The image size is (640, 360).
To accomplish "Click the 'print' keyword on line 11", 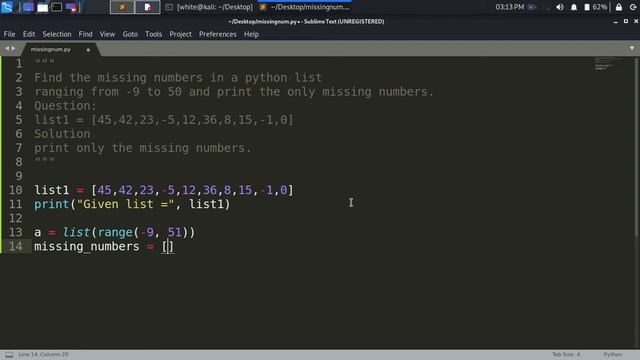I will (51, 204).
